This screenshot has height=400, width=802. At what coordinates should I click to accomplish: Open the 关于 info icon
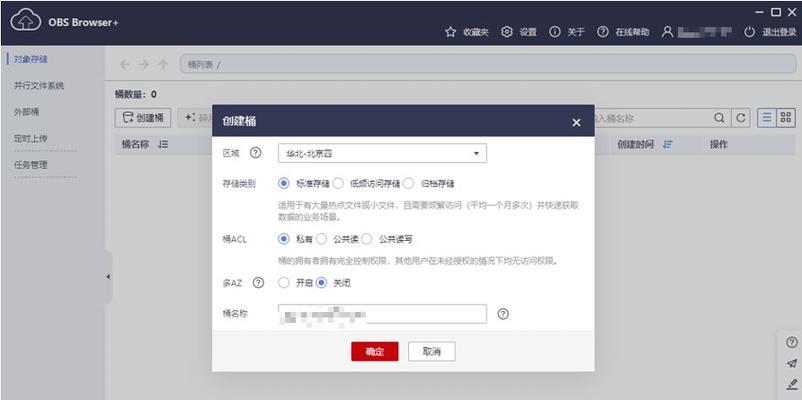(554, 32)
